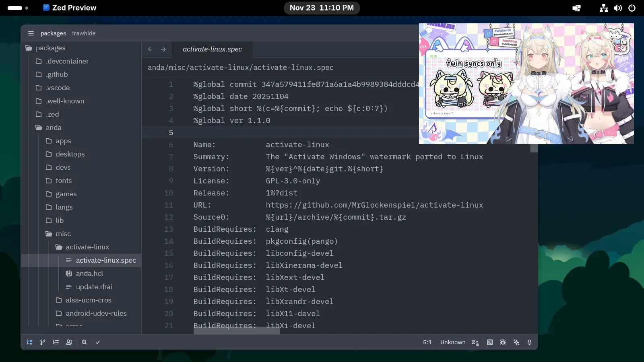644x362 pixels.
Task: Toggle the project panel icon in status bar
Action: [30, 342]
